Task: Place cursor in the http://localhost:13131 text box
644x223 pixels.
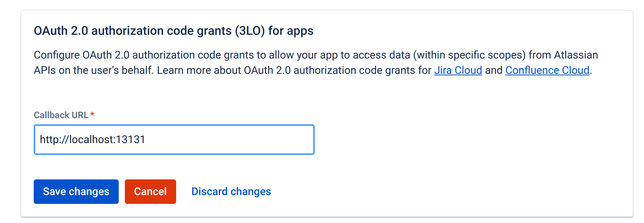Action: point(174,140)
